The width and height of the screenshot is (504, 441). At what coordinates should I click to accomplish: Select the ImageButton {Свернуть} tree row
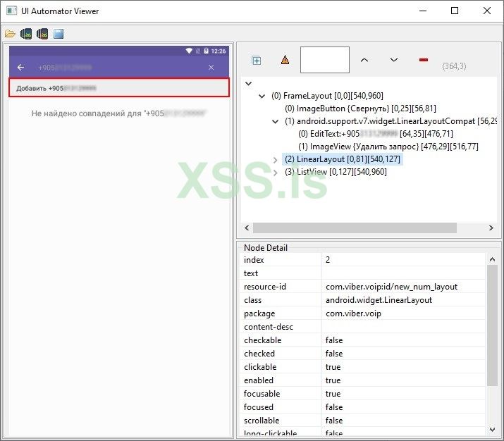[x=360, y=108]
